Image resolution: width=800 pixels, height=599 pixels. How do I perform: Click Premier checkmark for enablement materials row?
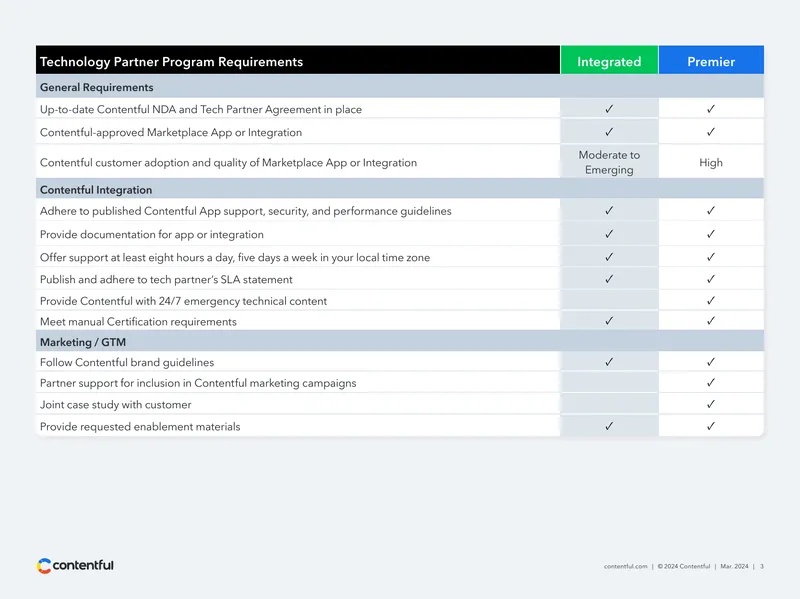click(x=711, y=426)
